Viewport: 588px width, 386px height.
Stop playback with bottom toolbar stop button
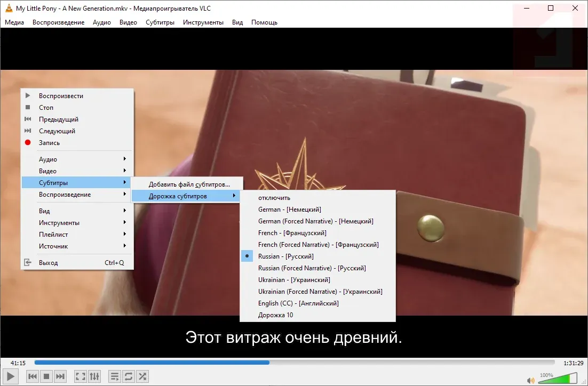tap(46, 376)
